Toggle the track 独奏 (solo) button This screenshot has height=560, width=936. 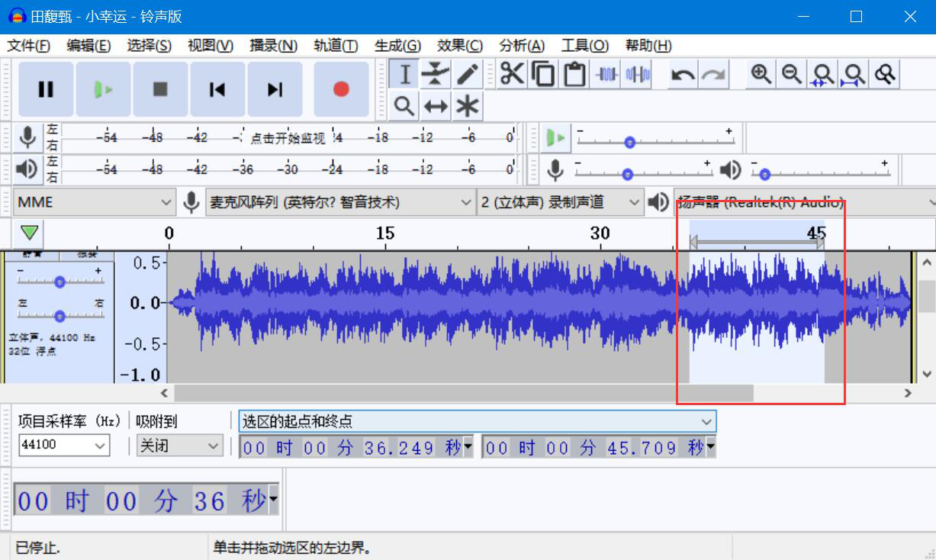point(86,255)
